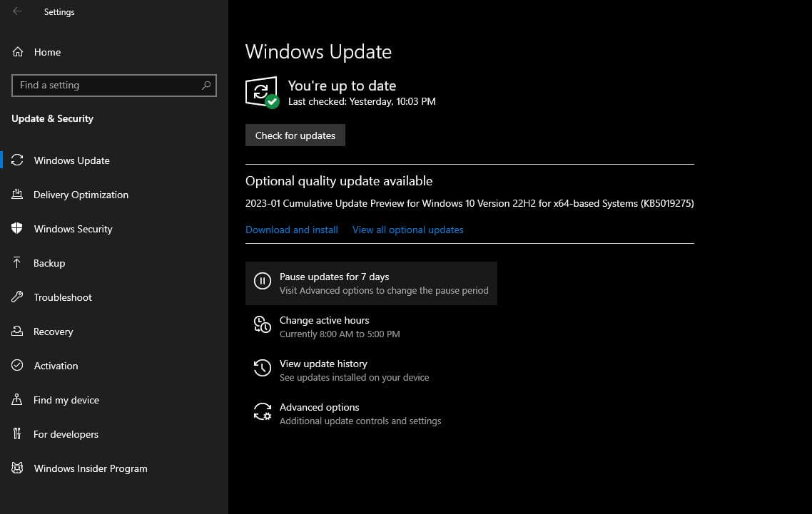Click the Backup upload arrow icon

tap(17, 262)
